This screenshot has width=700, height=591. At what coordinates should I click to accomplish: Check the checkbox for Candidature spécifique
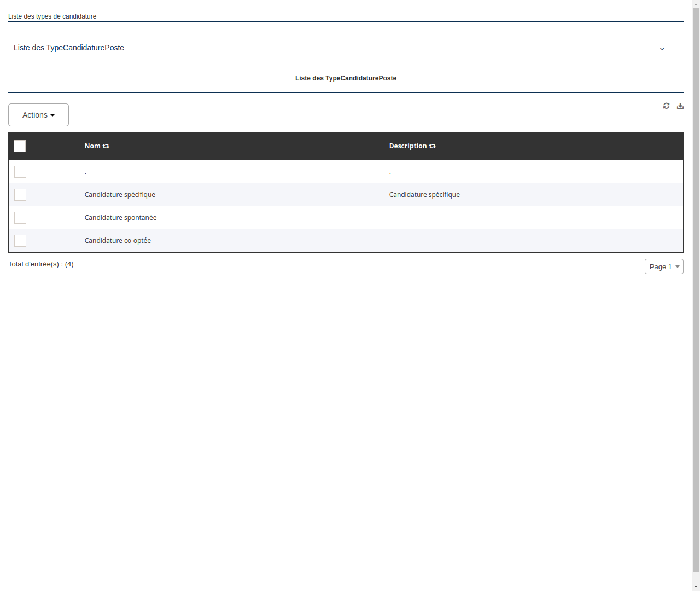pos(20,195)
